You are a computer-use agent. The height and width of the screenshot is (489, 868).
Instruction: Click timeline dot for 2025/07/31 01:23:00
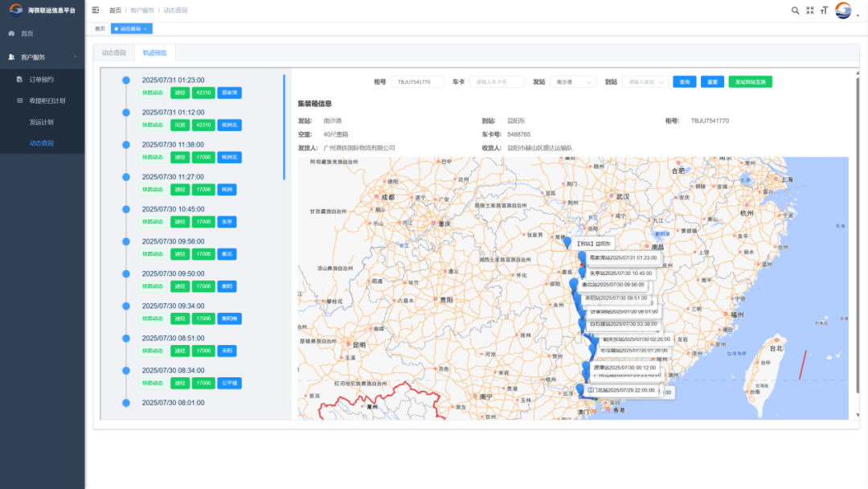pyautogui.click(x=126, y=80)
